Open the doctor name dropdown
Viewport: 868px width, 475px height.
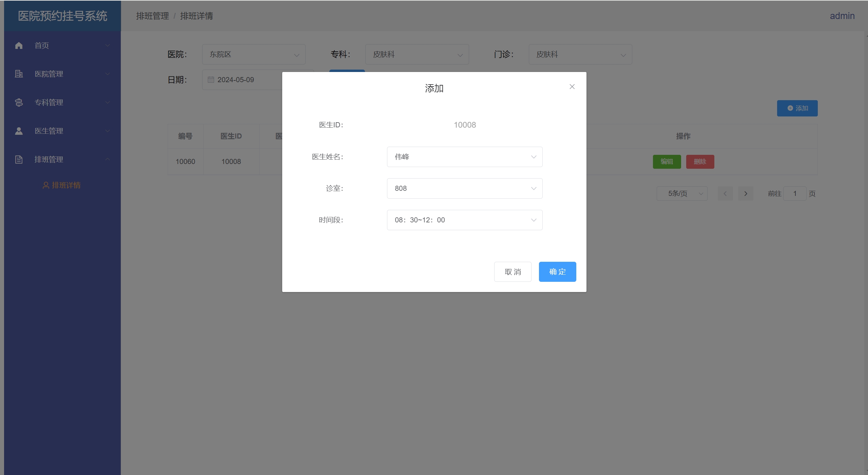464,157
